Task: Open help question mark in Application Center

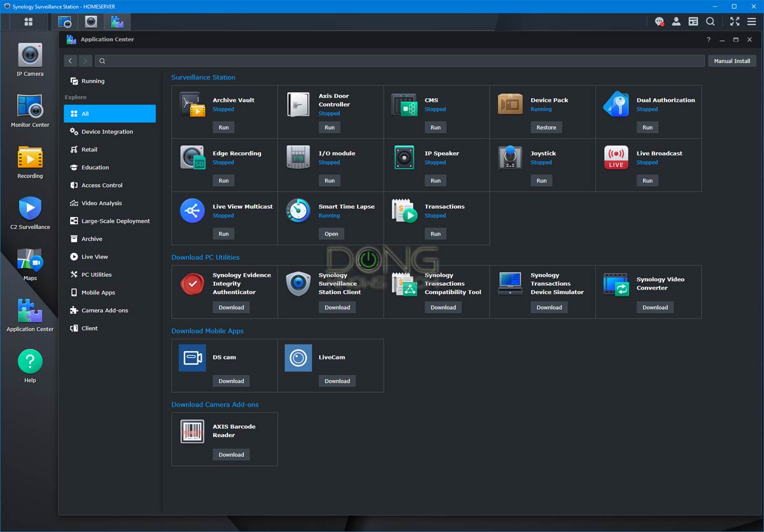Action: point(709,39)
